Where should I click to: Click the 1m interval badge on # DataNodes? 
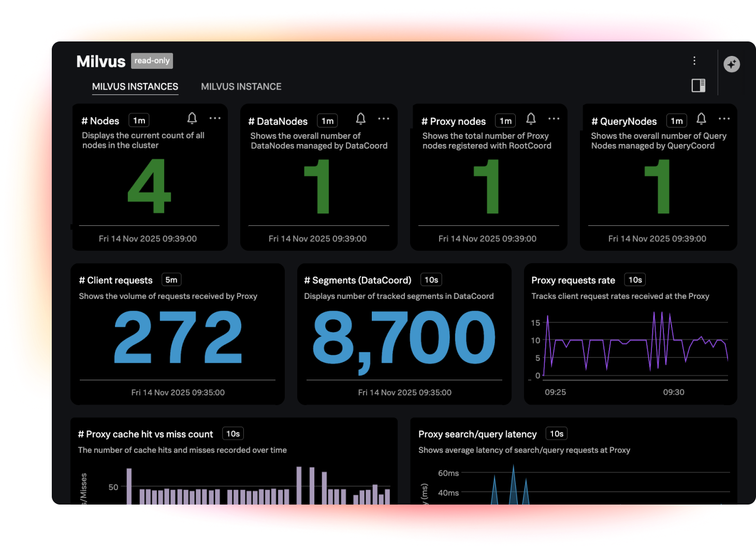pyautogui.click(x=327, y=121)
